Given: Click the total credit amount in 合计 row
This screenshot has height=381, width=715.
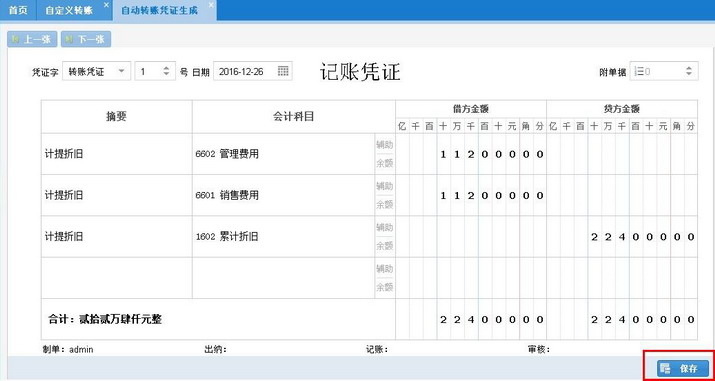Looking at the screenshot, I should coord(622,319).
